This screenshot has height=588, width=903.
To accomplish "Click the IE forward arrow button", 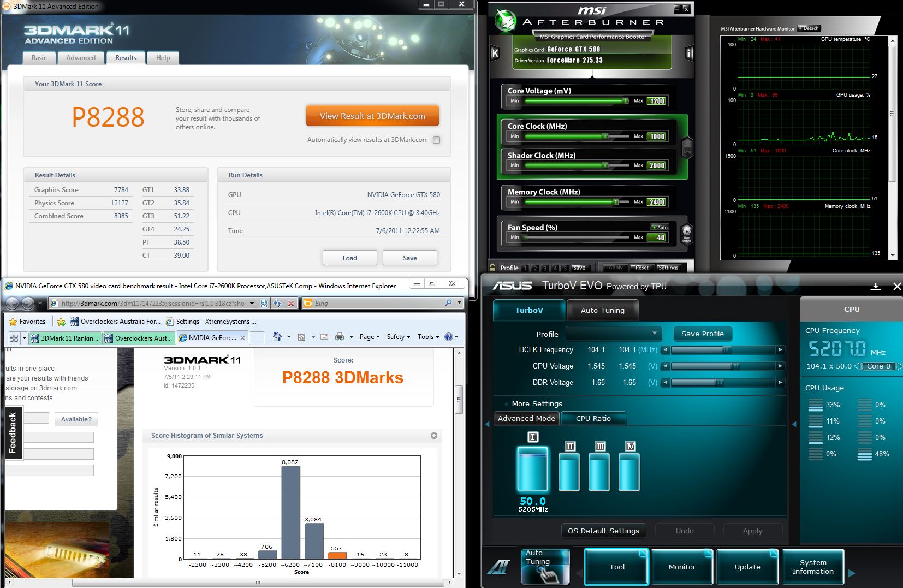I will [28, 303].
